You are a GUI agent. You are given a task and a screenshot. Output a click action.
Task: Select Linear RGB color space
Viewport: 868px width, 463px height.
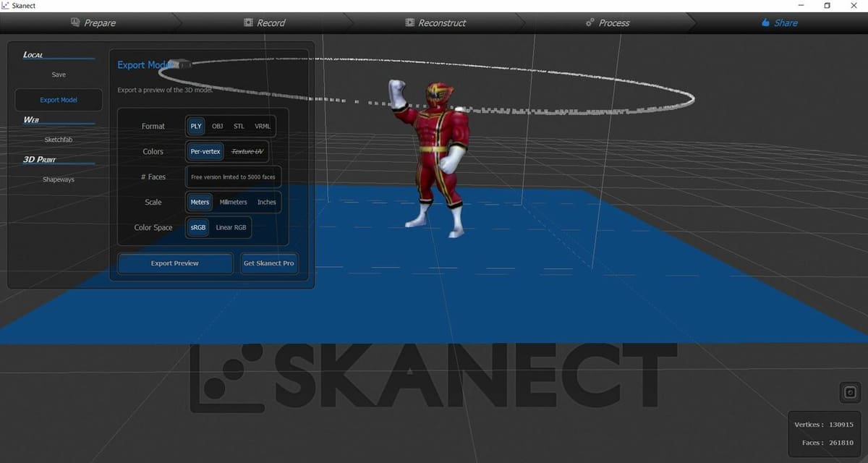tap(231, 227)
